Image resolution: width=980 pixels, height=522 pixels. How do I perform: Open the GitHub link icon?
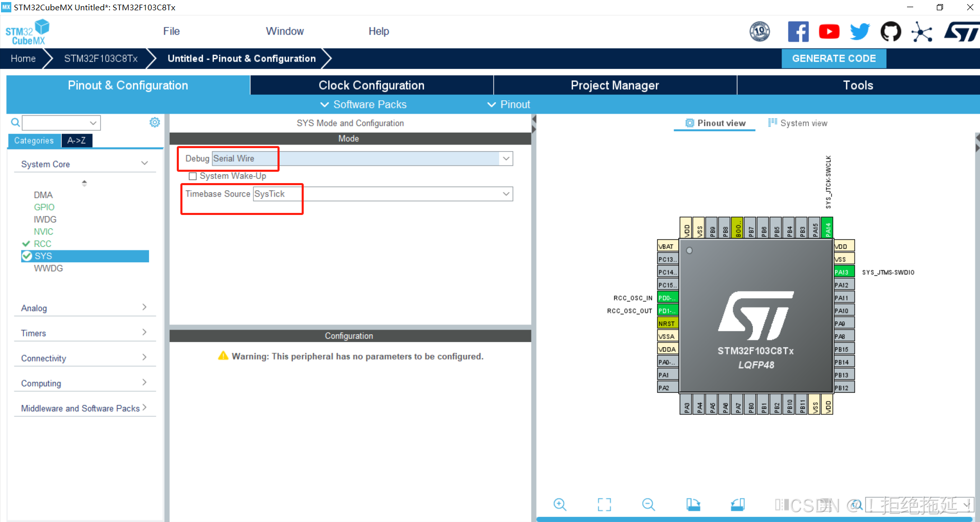click(891, 32)
